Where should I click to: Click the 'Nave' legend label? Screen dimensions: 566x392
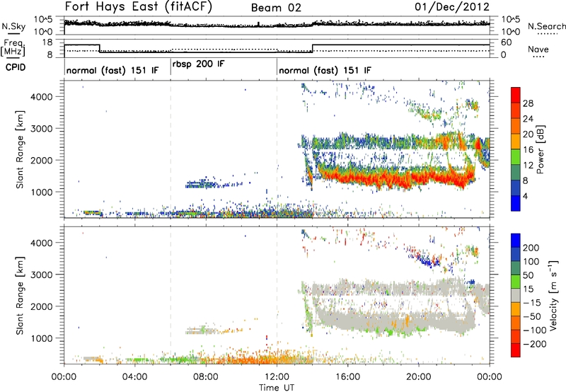538,50
